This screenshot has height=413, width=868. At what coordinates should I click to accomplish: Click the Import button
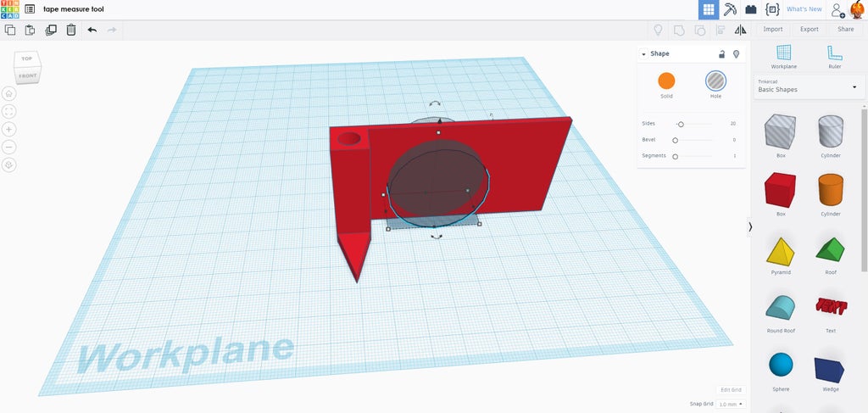[773, 30]
